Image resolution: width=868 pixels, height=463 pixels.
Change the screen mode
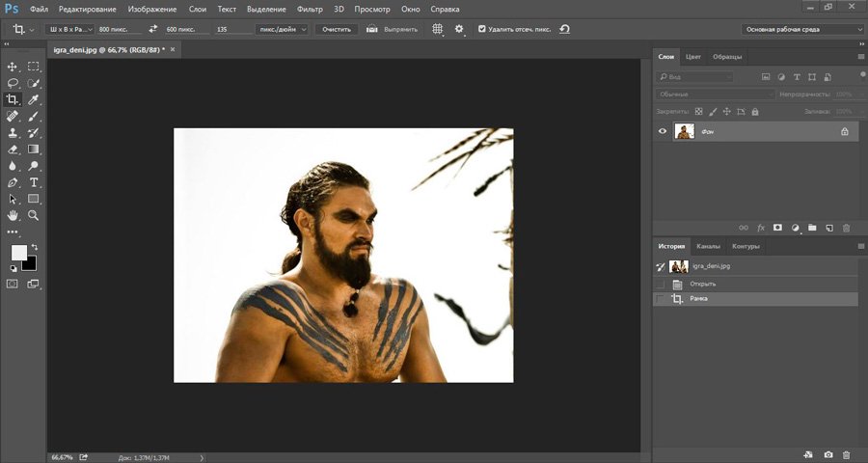coord(33,285)
